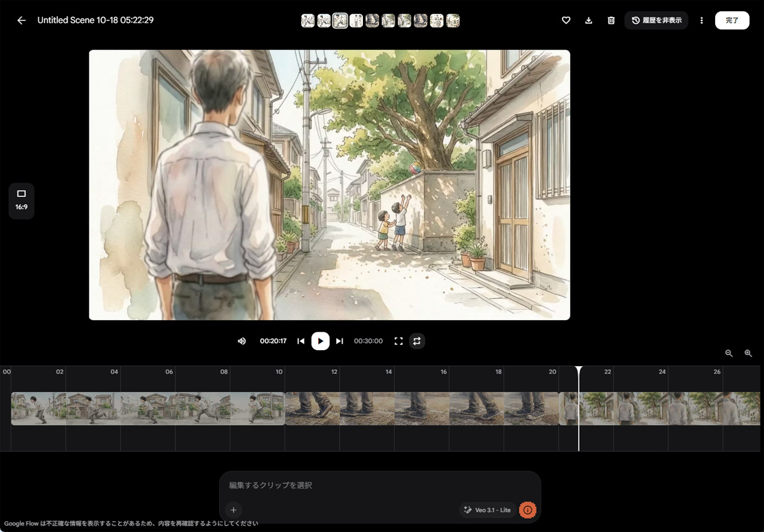Click the 完了 button

[732, 20]
